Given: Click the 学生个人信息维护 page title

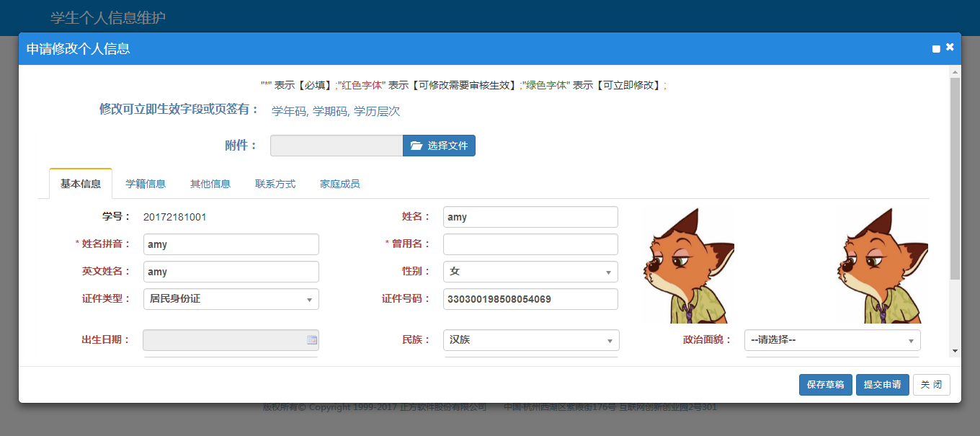Looking at the screenshot, I should tap(108, 17).
